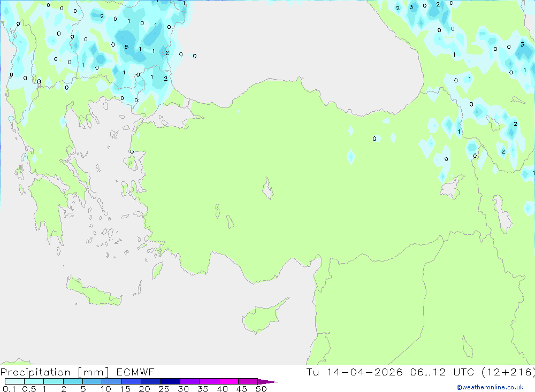This screenshot has height=392, width=535.
Task: Click the legend label '0.1'
Action: (9, 389)
